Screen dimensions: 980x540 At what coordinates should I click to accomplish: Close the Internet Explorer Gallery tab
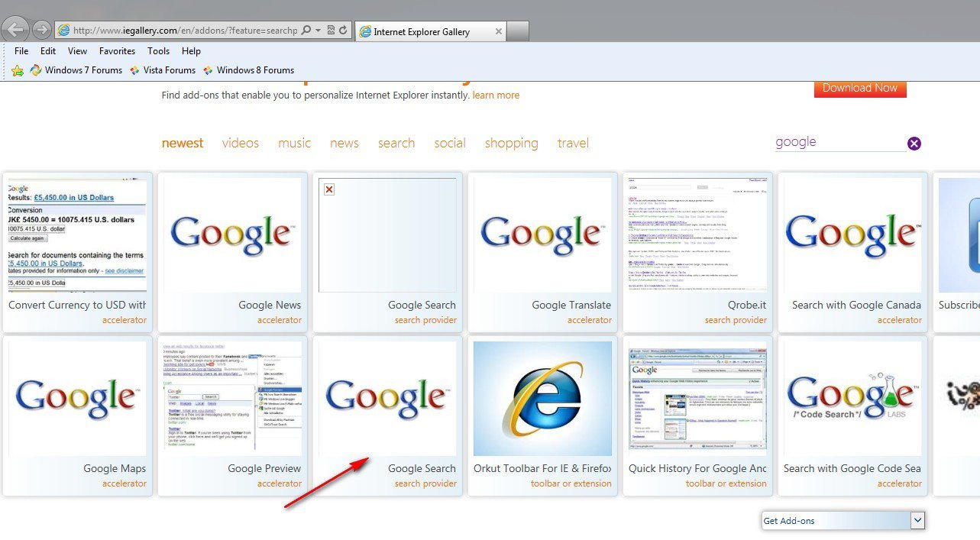pyautogui.click(x=499, y=31)
